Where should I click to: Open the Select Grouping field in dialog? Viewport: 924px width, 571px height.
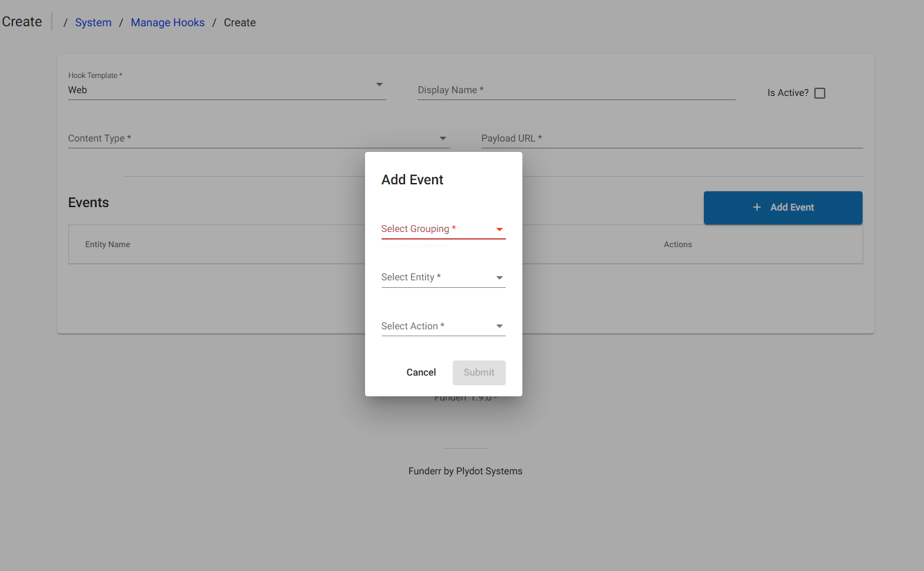pyautogui.click(x=436, y=229)
